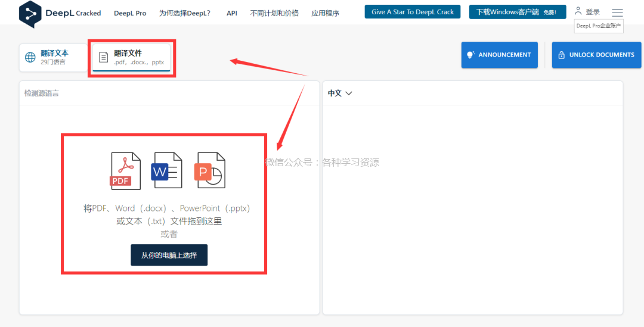The height and width of the screenshot is (327, 644).
Task: Click the padlock icon in UNLOCK DOCUMENTS
Action: pyautogui.click(x=561, y=55)
